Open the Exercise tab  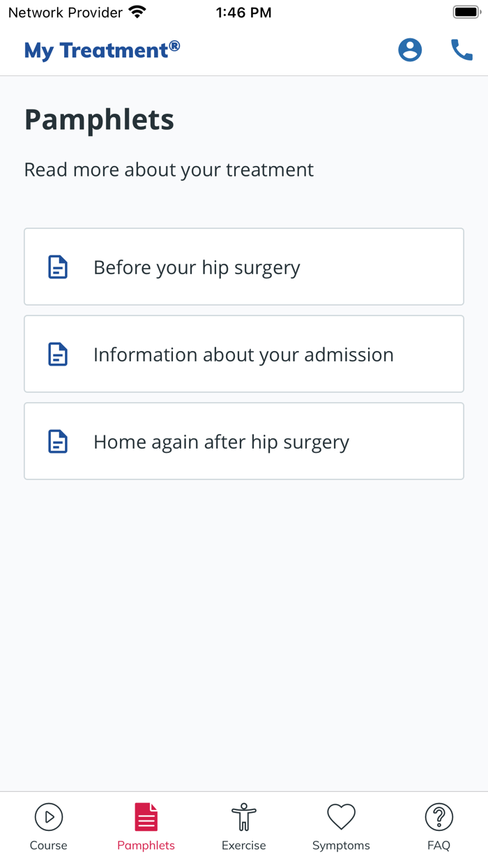click(243, 825)
